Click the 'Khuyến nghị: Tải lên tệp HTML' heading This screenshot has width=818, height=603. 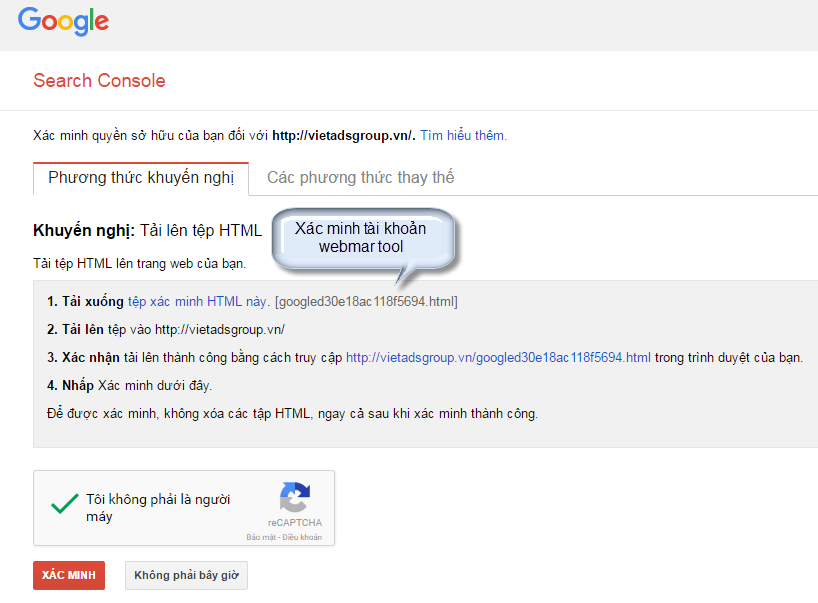point(146,229)
